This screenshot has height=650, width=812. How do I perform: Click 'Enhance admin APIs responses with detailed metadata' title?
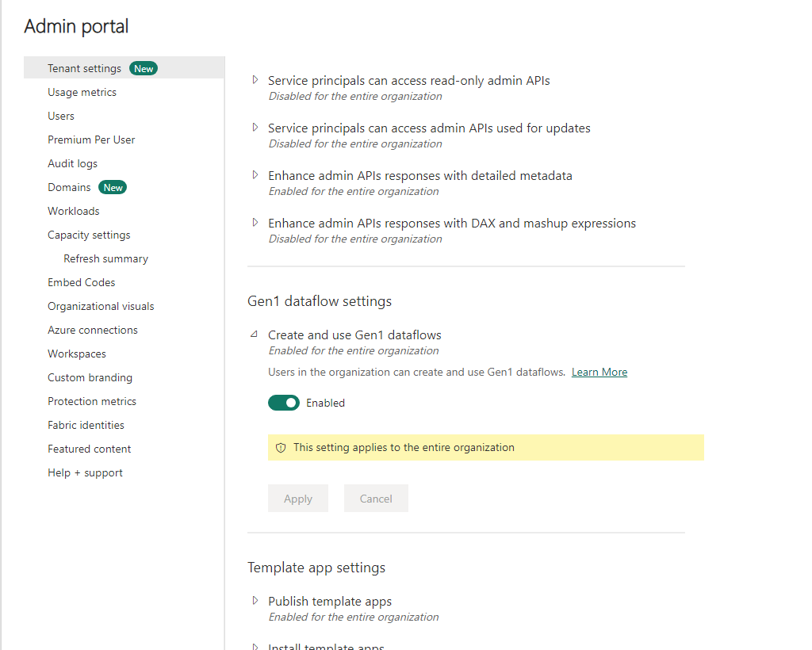[420, 176]
